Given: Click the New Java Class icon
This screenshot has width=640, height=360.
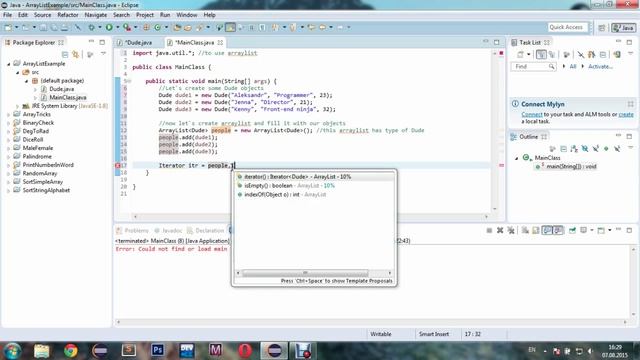Looking at the screenshot, I should tap(158, 27).
